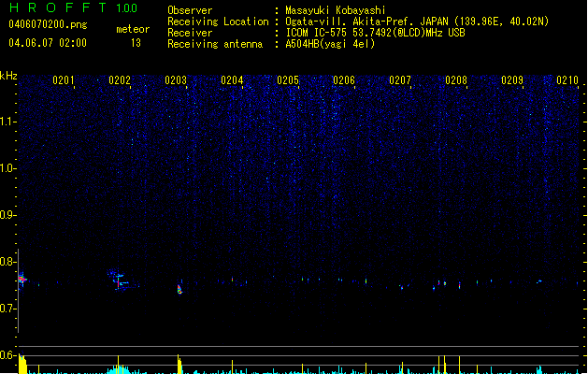Select the ICOM IC-575 53.7492 MHz USB text
This screenshot has width=588, height=374.
(376, 33)
